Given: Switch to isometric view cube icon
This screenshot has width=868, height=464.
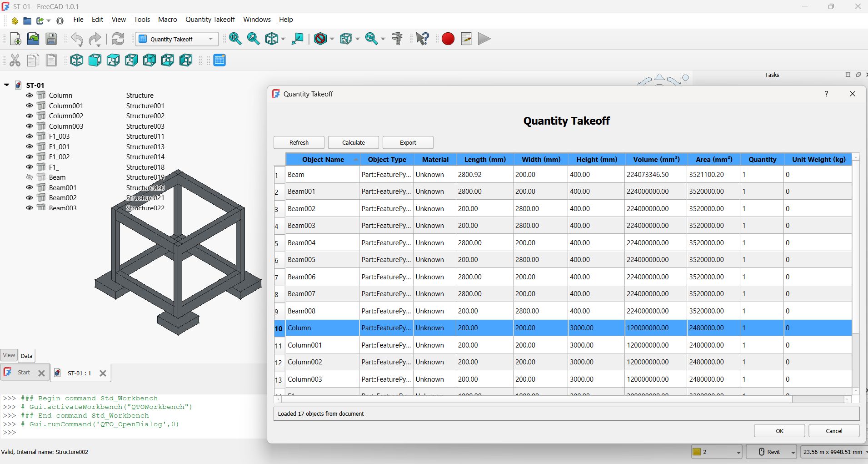Looking at the screenshot, I should tap(77, 60).
